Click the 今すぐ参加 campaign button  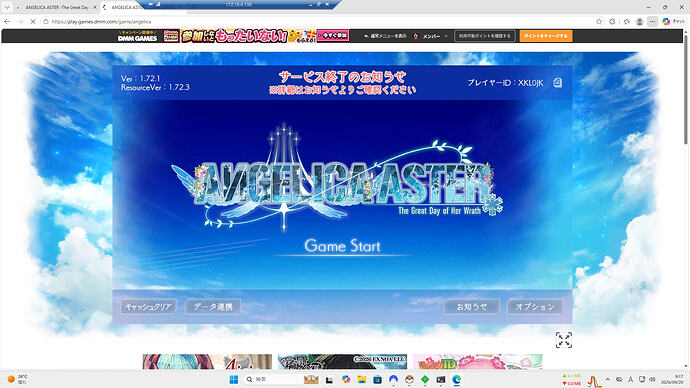[333, 36]
